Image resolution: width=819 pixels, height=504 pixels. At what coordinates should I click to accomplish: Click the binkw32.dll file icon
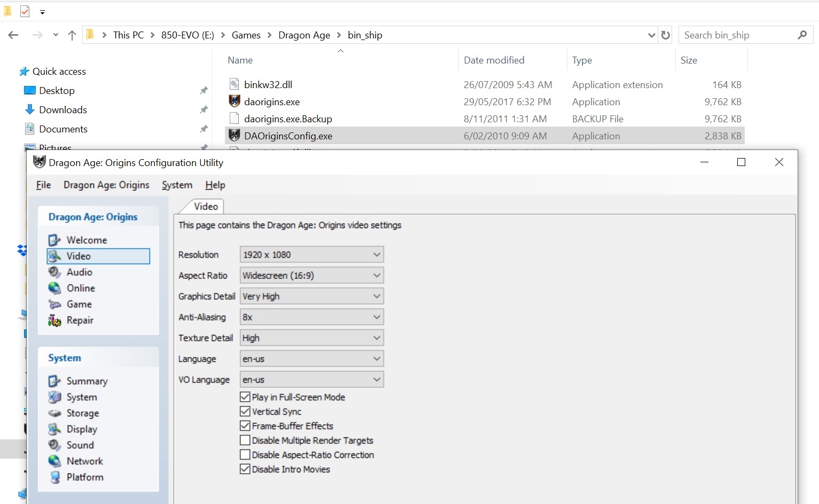235,84
